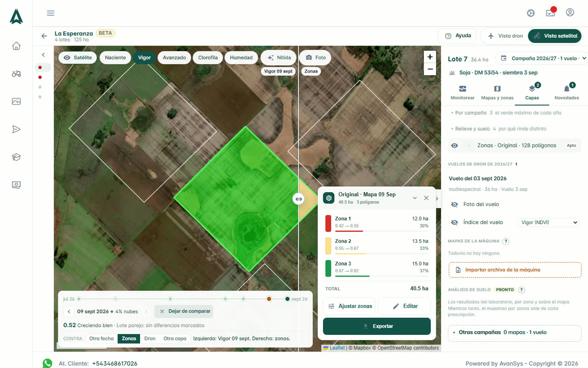Screen dimensions: 588x368
Task: Switch to Vista dron
Action: (x=505, y=36)
